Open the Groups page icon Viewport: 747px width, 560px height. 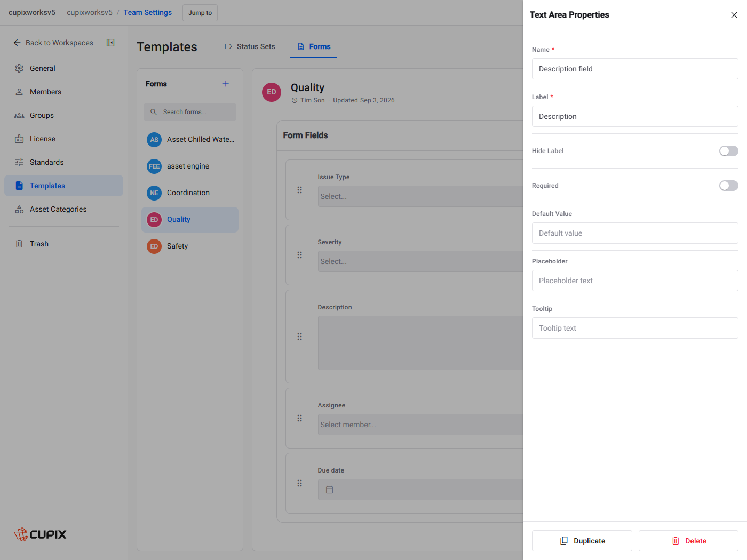point(19,115)
